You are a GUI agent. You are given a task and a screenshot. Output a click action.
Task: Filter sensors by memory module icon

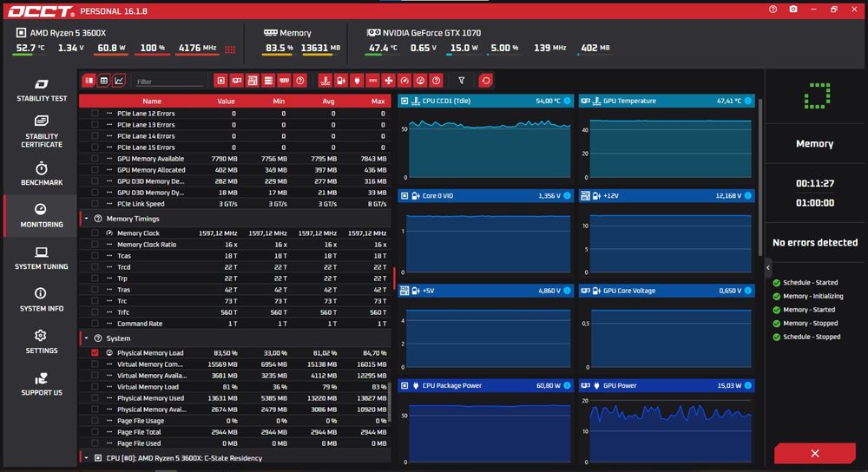[284, 81]
